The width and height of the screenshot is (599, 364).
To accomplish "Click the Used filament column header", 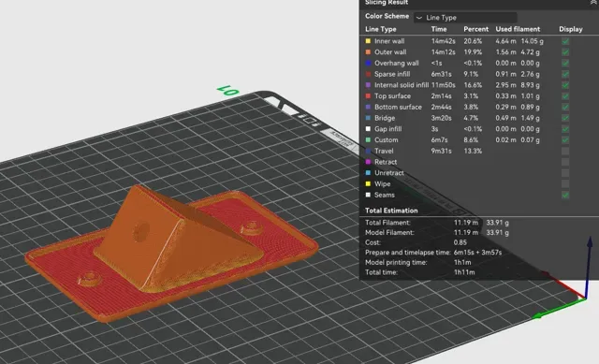I will click(x=518, y=29).
